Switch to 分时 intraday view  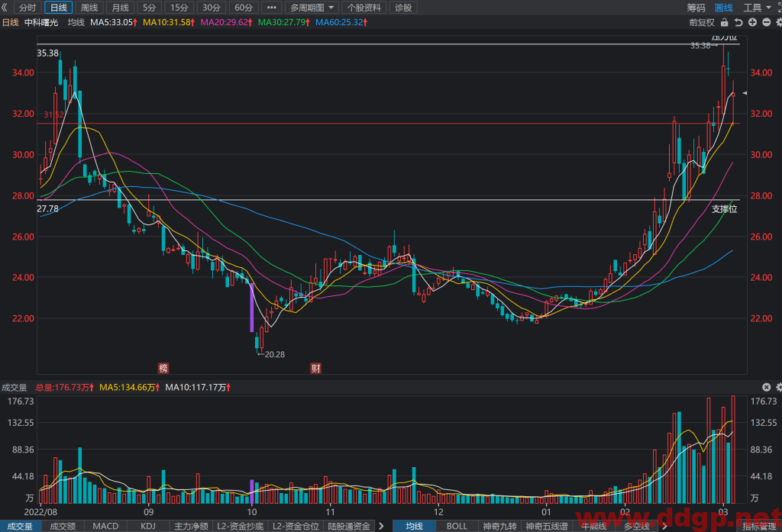pos(28,8)
